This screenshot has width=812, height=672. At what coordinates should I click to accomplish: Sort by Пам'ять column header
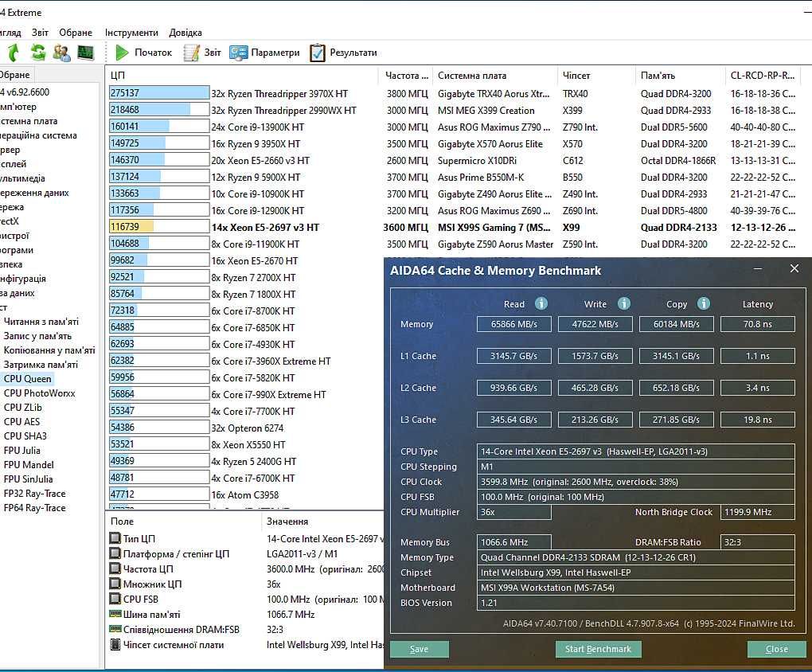point(680,75)
